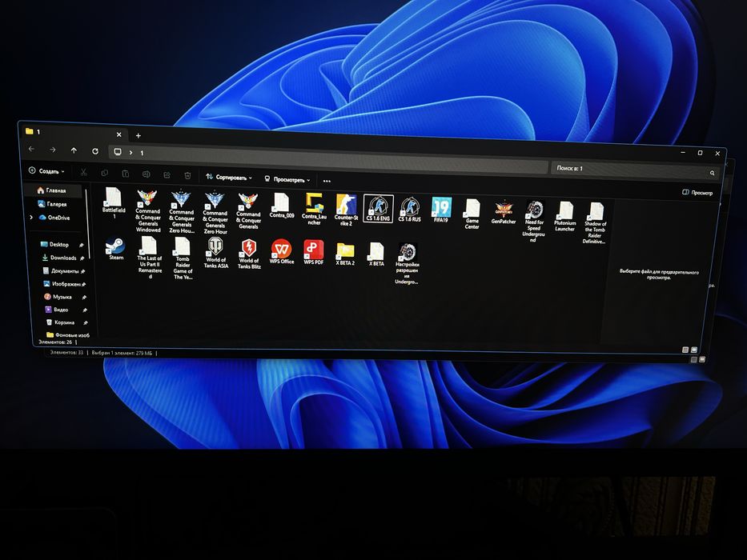This screenshot has height=560, width=747.
Task: Open the three-dots more options menu
Action: (327, 181)
